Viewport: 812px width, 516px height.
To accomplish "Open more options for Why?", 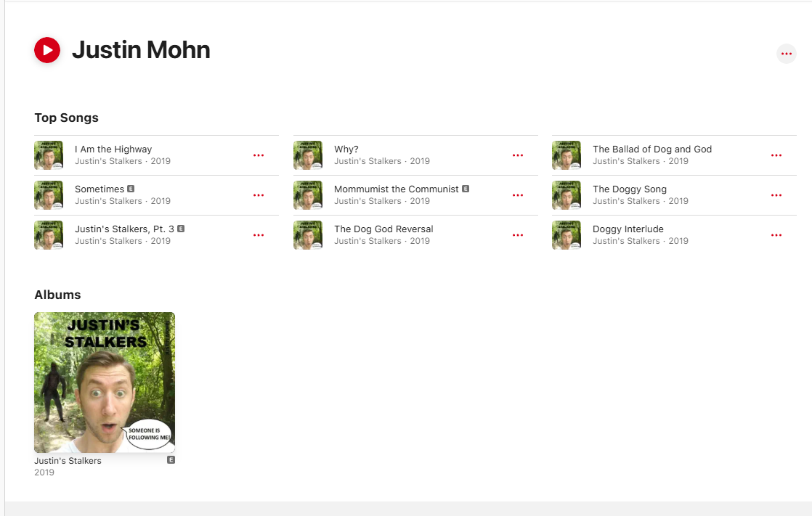I will [518, 155].
